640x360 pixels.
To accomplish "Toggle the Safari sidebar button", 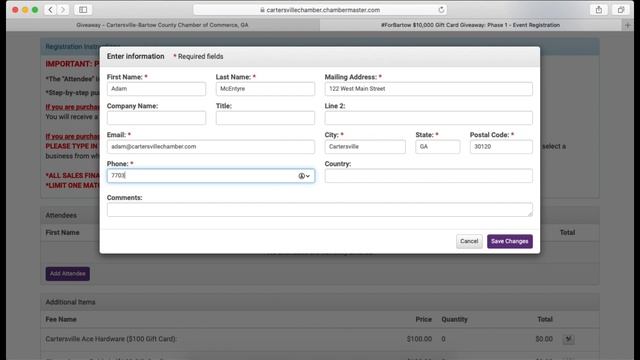I will (83, 10).
